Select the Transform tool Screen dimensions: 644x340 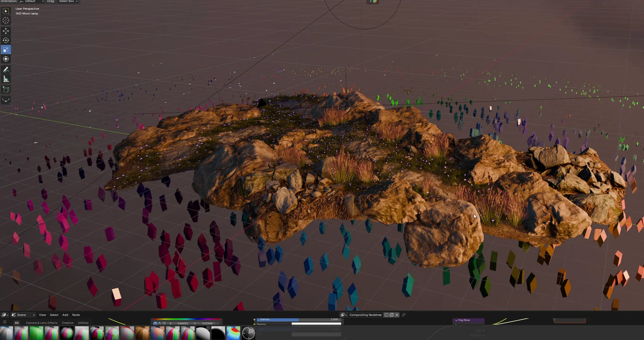[6, 59]
